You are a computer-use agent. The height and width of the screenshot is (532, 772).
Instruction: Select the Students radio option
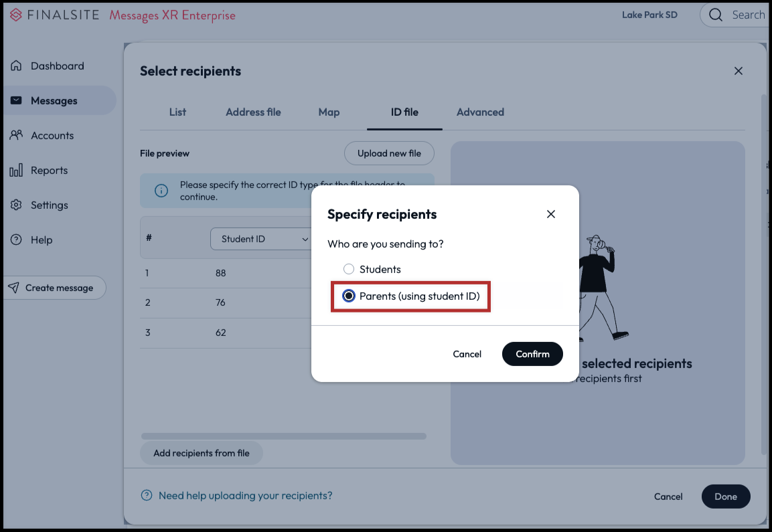(x=349, y=269)
